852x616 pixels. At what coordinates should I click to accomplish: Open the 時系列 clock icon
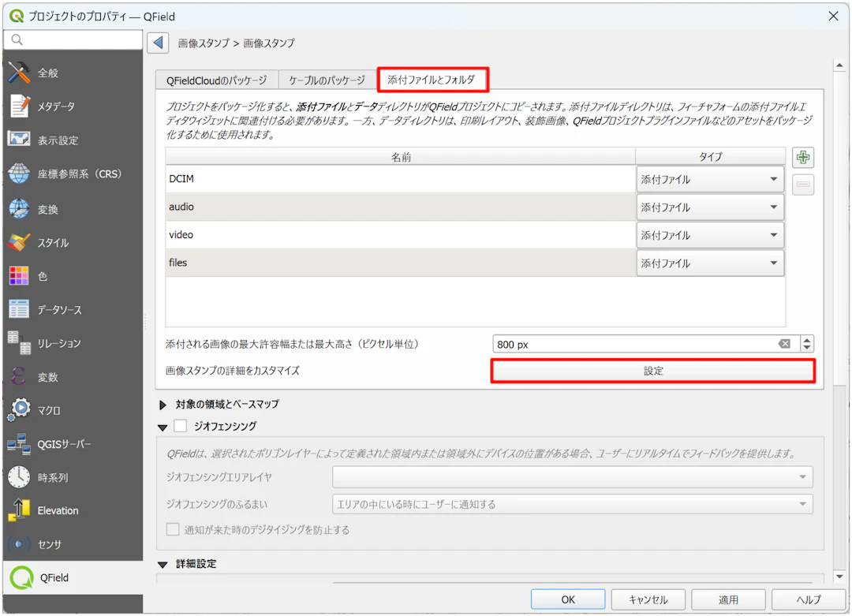tap(19, 477)
